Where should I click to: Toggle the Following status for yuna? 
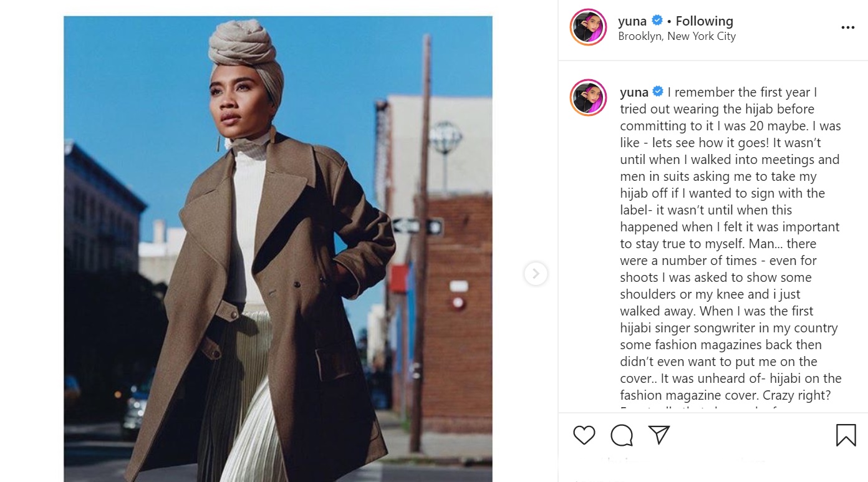pyautogui.click(x=704, y=21)
